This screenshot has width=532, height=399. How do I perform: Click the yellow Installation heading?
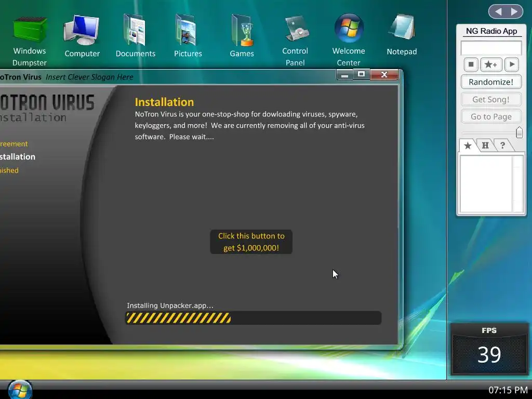coord(164,102)
